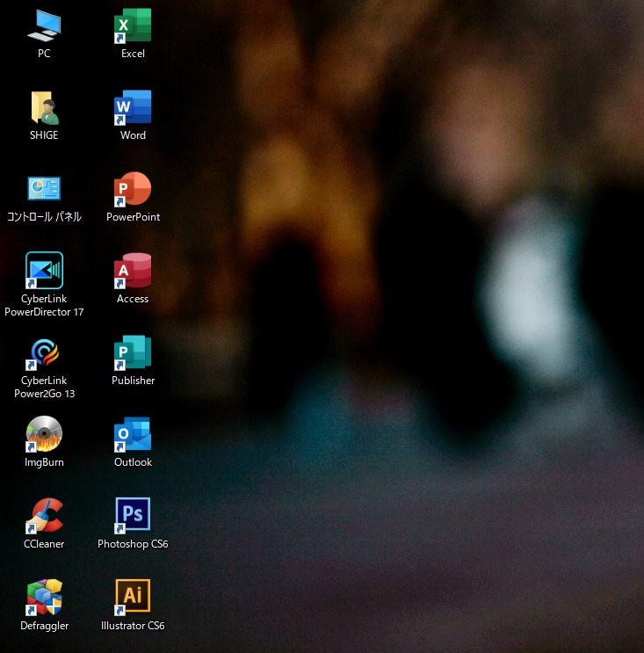Screen dimensions: 644x653
Task: Select the Word shortcut icon
Action: tap(133, 107)
